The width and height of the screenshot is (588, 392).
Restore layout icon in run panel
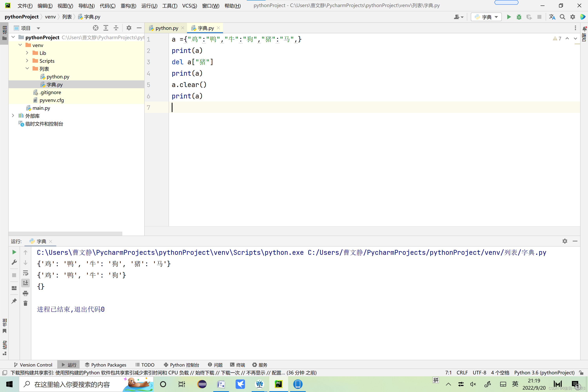tap(14, 288)
